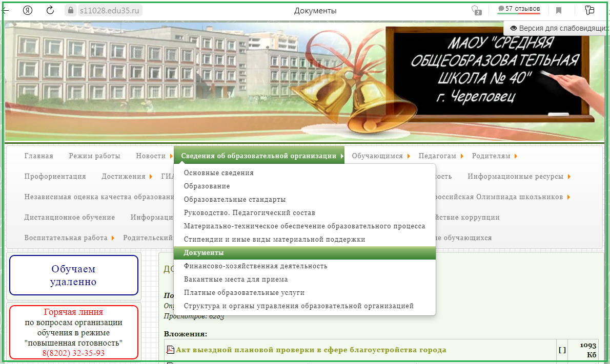Click the speech bubble reviews icon

pyautogui.click(x=502, y=7)
